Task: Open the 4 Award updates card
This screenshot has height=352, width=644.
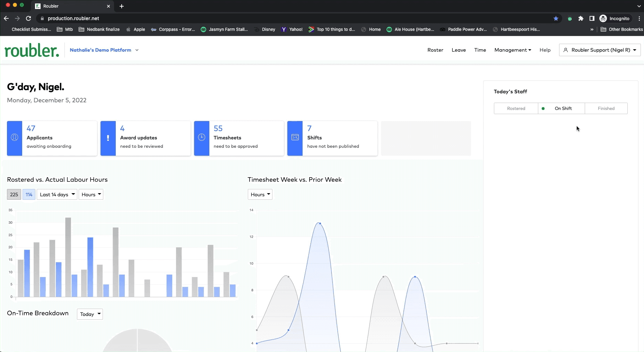Action: pos(146,138)
